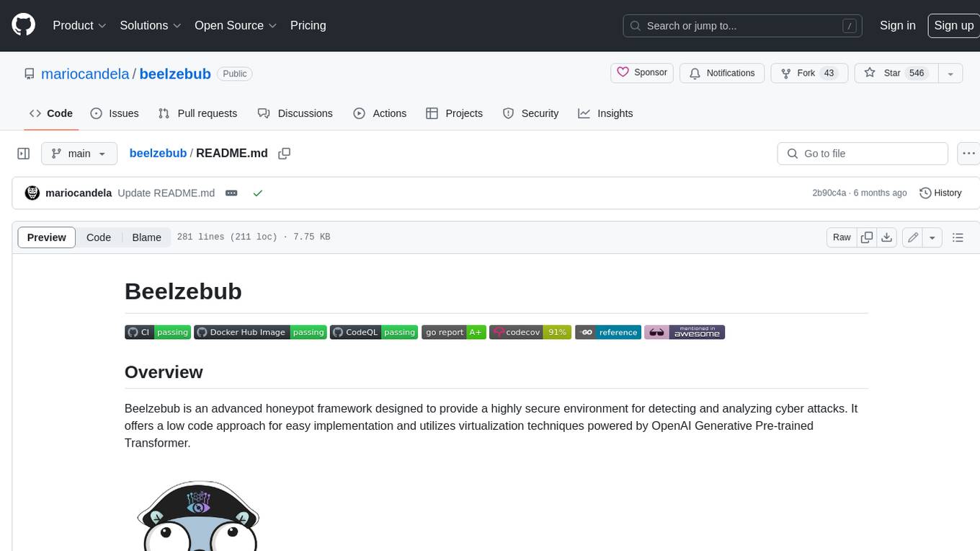Expand the Product menu
The image size is (980, 551).
click(80, 25)
